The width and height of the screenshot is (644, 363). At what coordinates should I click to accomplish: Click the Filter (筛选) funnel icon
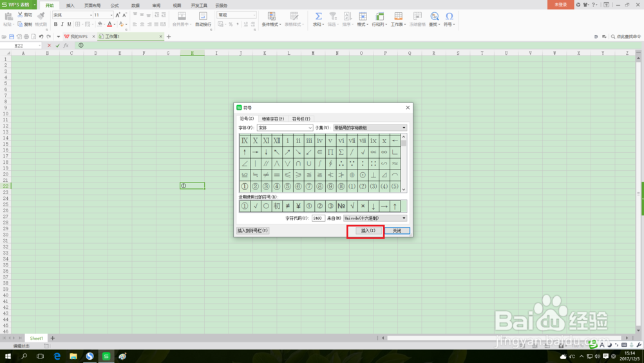(333, 17)
